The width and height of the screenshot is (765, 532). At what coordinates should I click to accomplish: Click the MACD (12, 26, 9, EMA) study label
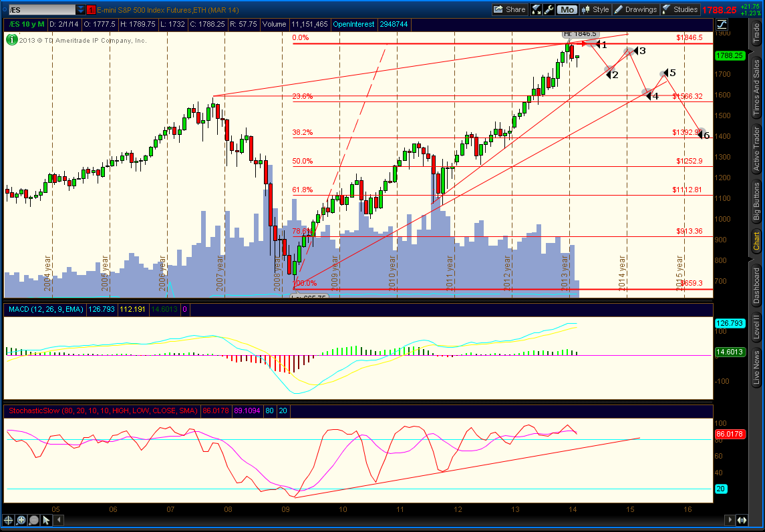point(46,309)
